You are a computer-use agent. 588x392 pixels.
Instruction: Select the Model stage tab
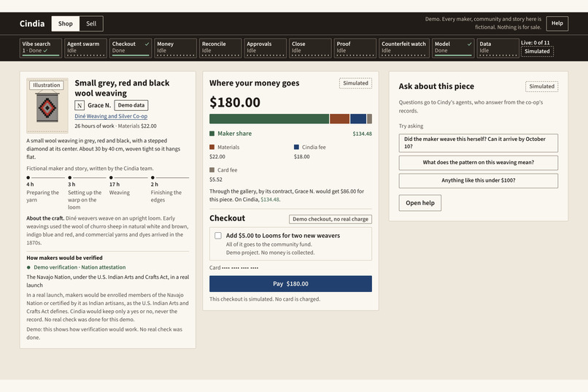pyautogui.click(x=453, y=47)
